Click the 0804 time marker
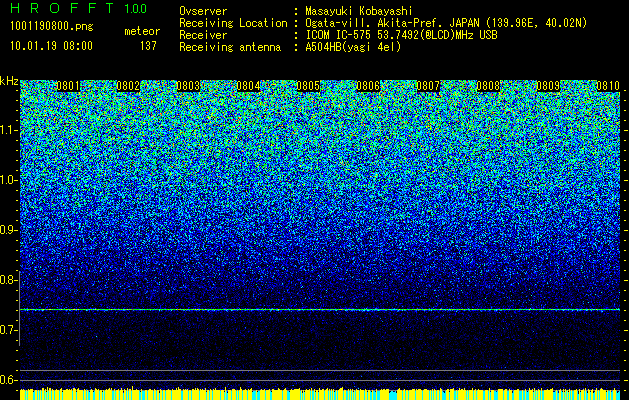629x400 pixels. click(248, 86)
